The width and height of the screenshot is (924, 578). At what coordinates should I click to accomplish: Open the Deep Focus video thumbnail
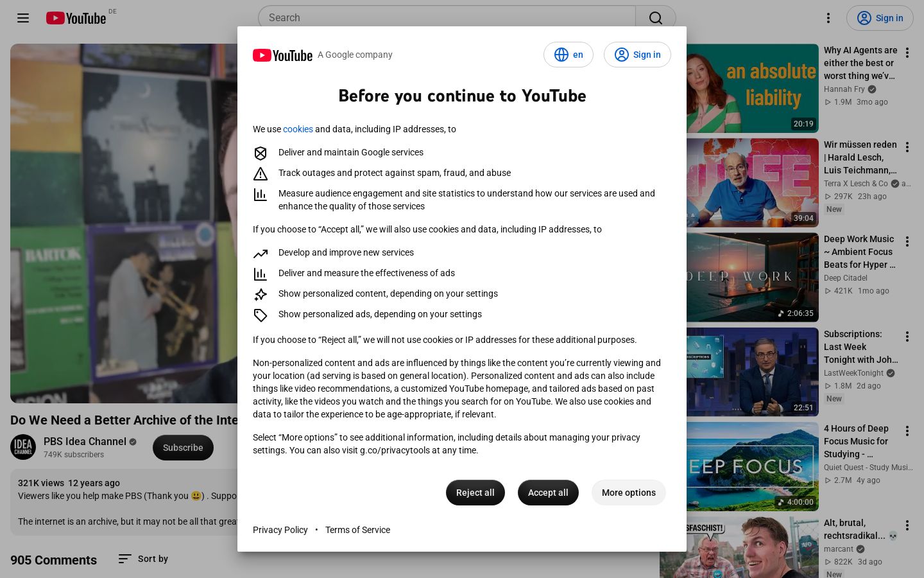click(753, 466)
